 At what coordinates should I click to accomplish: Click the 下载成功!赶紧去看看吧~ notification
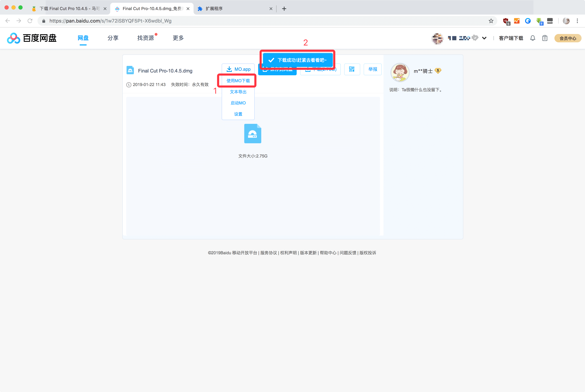click(x=298, y=60)
